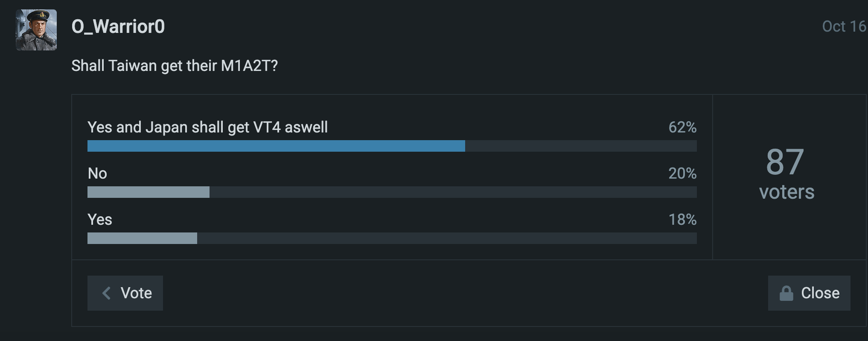Click the grey 18% Yes result bar
The height and width of the screenshot is (341, 868).
142,238
